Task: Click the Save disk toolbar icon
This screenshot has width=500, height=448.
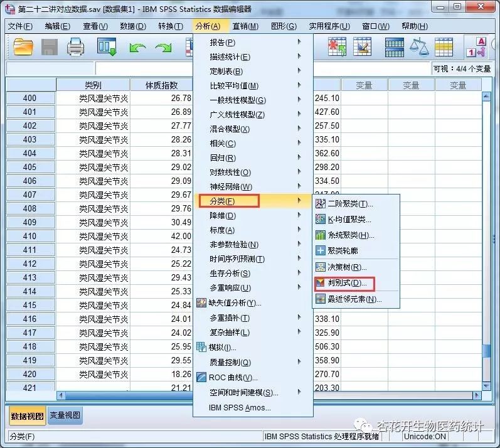Action: 50,47
